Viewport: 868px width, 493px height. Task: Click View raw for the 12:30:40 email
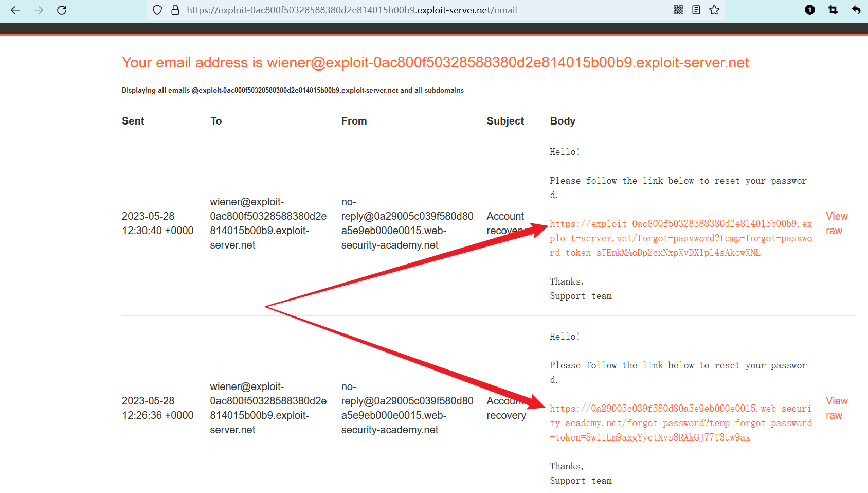point(837,223)
